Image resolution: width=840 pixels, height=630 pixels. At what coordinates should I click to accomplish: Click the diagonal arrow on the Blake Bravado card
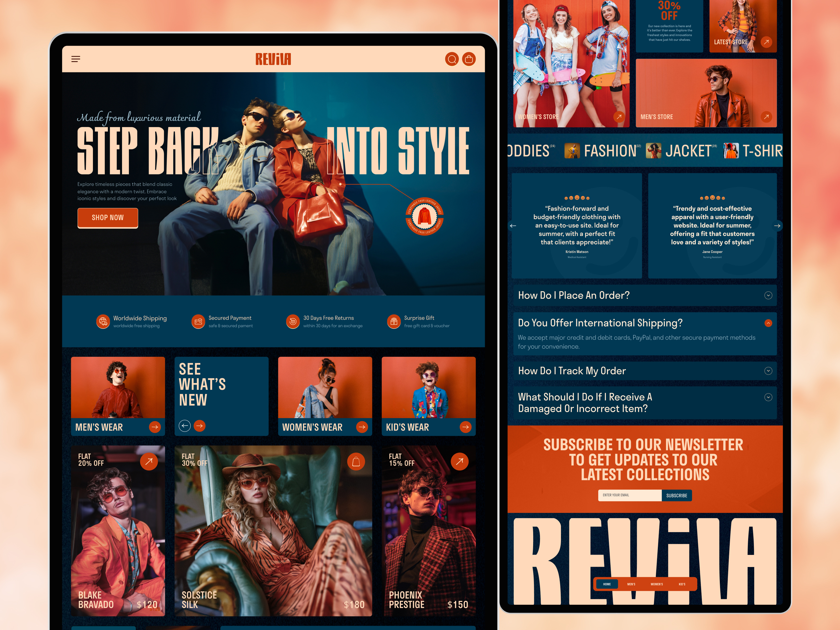(x=149, y=461)
